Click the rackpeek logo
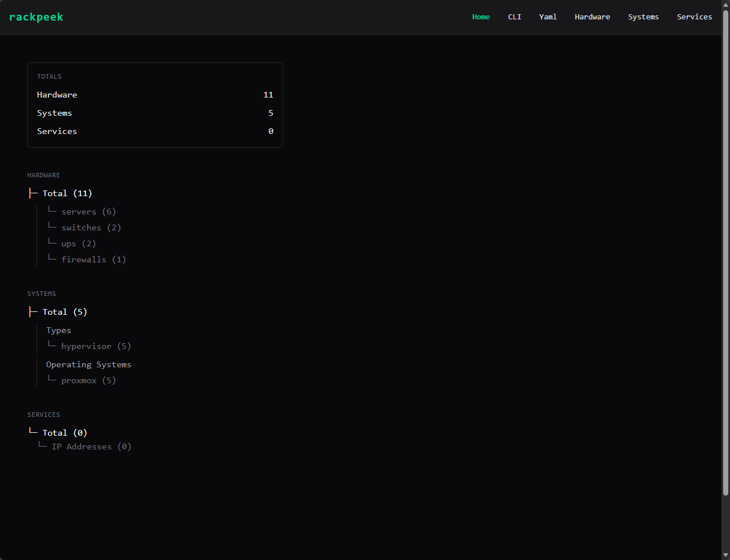730x560 pixels. (x=36, y=17)
